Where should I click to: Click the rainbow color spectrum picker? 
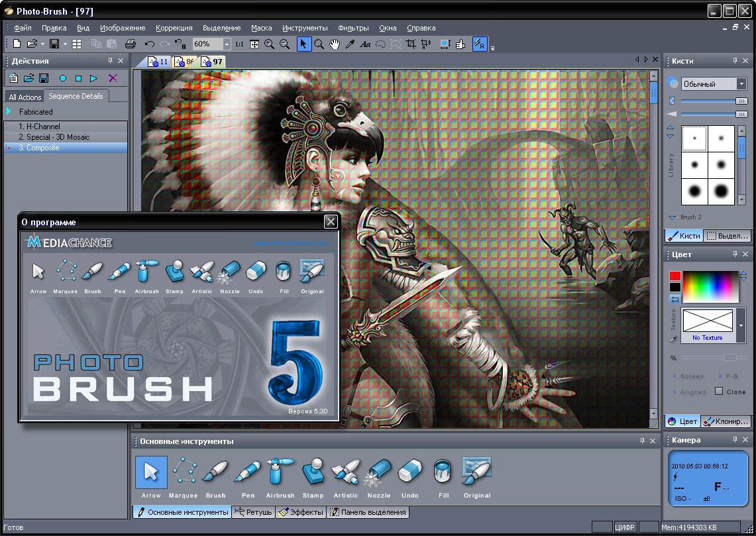pyautogui.click(x=710, y=286)
